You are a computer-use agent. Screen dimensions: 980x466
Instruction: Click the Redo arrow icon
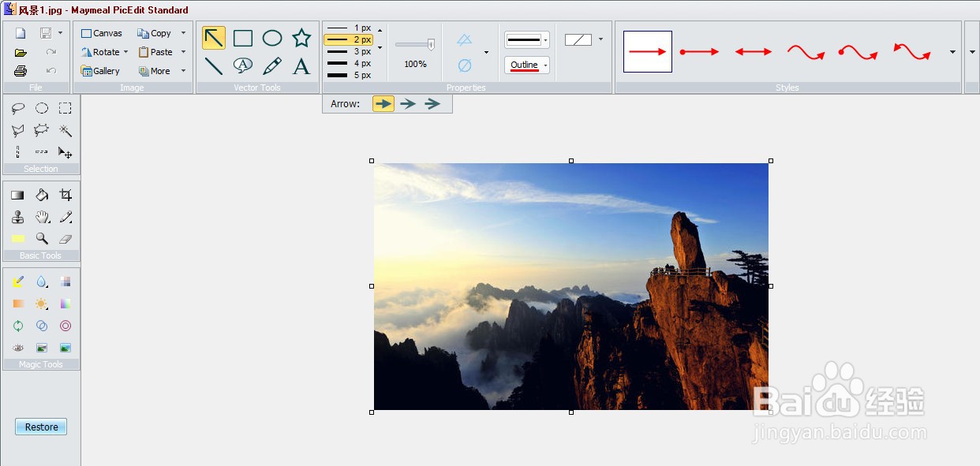(51, 52)
